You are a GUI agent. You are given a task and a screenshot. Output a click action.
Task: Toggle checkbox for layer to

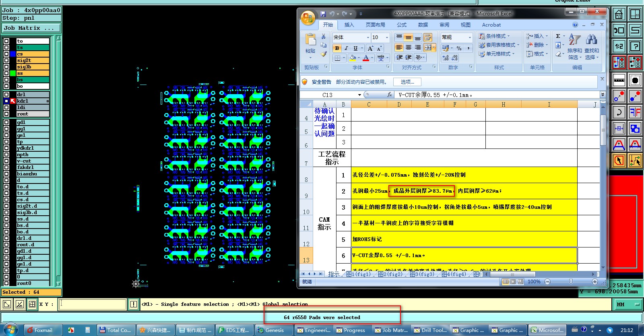coord(6,41)
